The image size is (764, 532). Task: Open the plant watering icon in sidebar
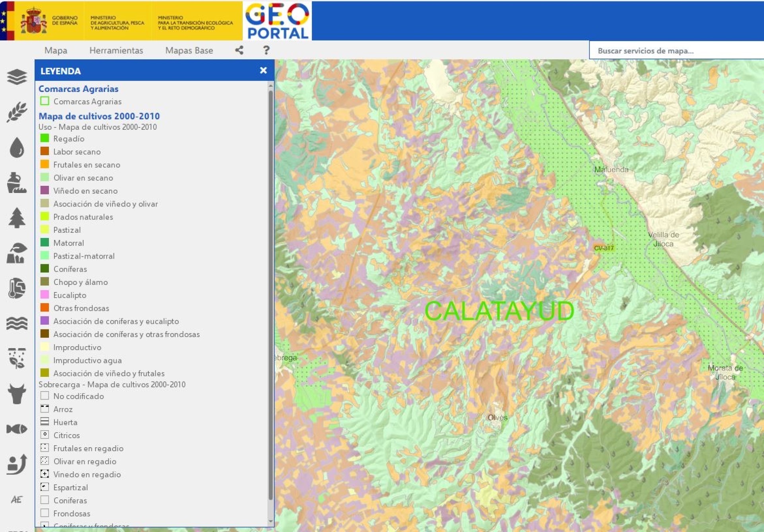(x=17, y=359)
